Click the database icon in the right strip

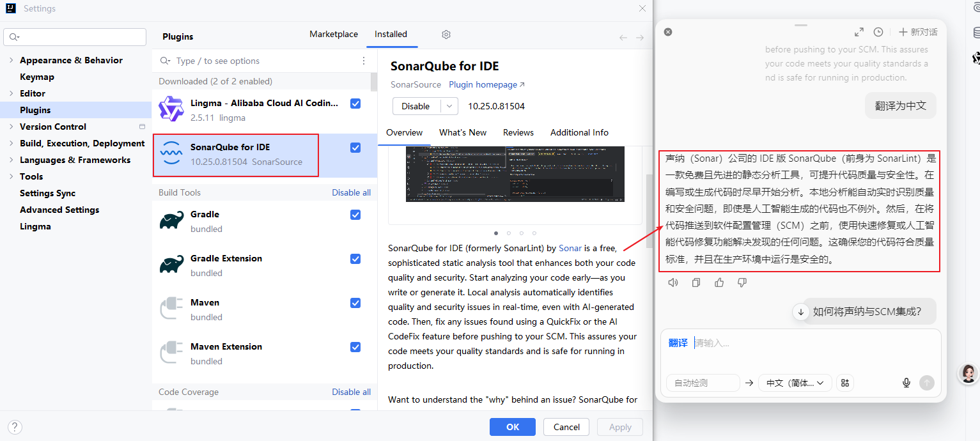[x=976, y=33]
